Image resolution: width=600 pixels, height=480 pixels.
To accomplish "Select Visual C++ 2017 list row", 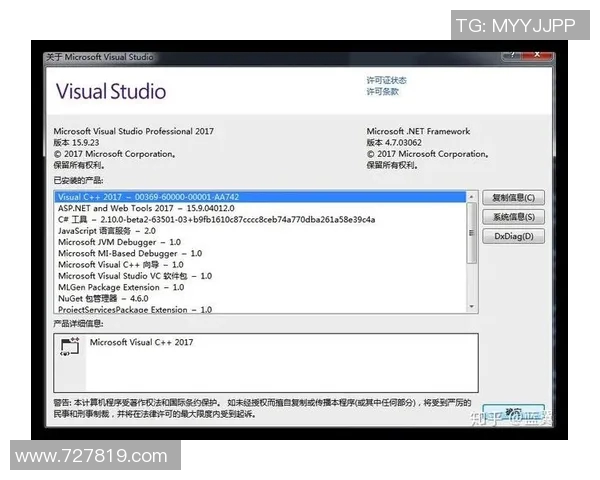I will click(260, 197).
